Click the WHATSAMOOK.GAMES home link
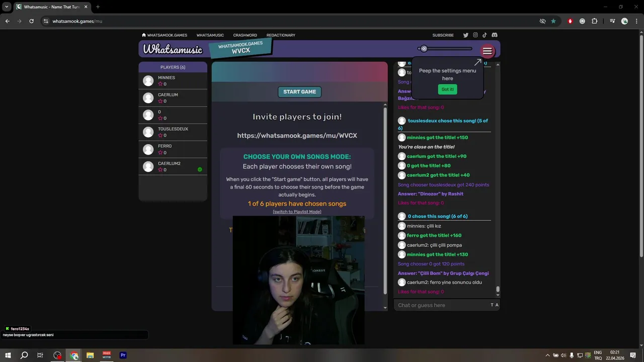The image size is (644, 362). (165, 35)
